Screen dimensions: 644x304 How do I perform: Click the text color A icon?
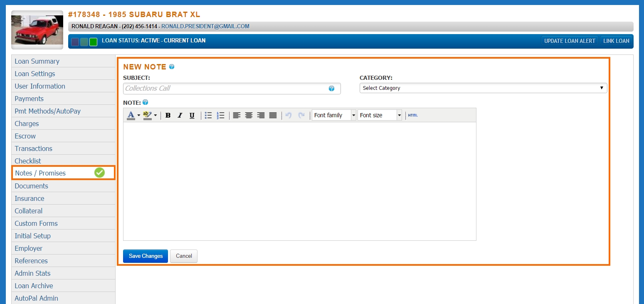(131, 115)
